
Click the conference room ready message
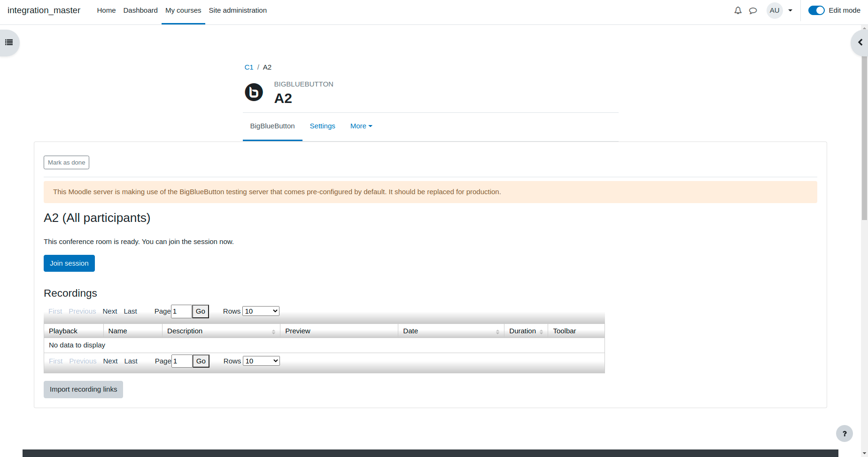point(139,242)
